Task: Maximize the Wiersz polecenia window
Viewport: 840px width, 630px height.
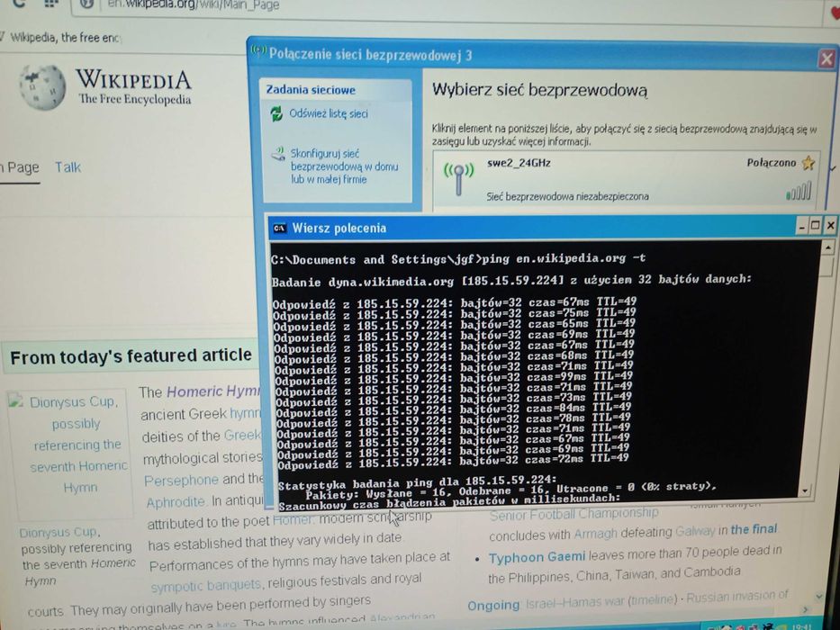Action: tap(816, 226)
